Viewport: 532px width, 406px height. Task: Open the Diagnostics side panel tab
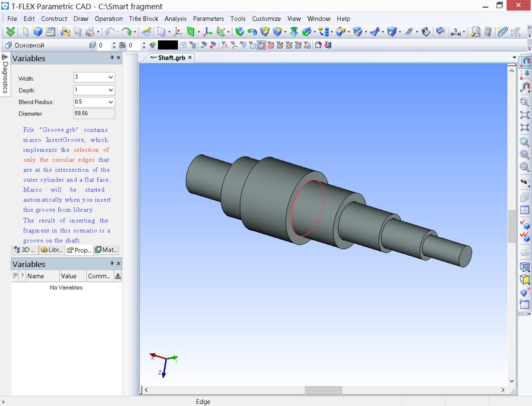pos(5,75)
